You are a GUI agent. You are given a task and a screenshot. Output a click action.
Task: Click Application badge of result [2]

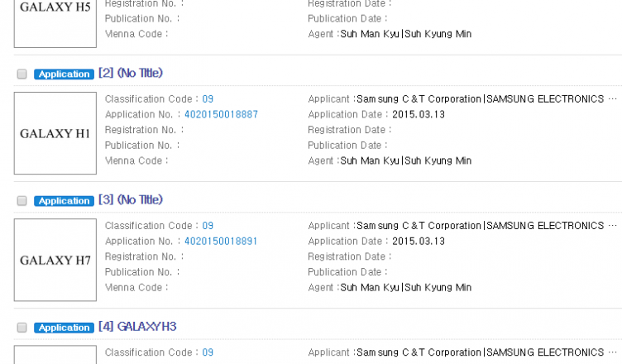point(64,74)
